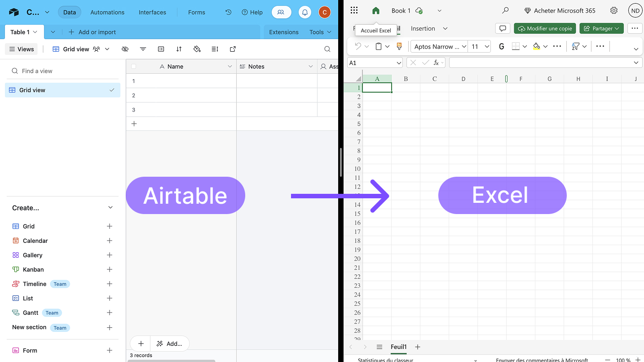Switch to Airtable Data tab

pyautogui.click(x=70, y=12)
